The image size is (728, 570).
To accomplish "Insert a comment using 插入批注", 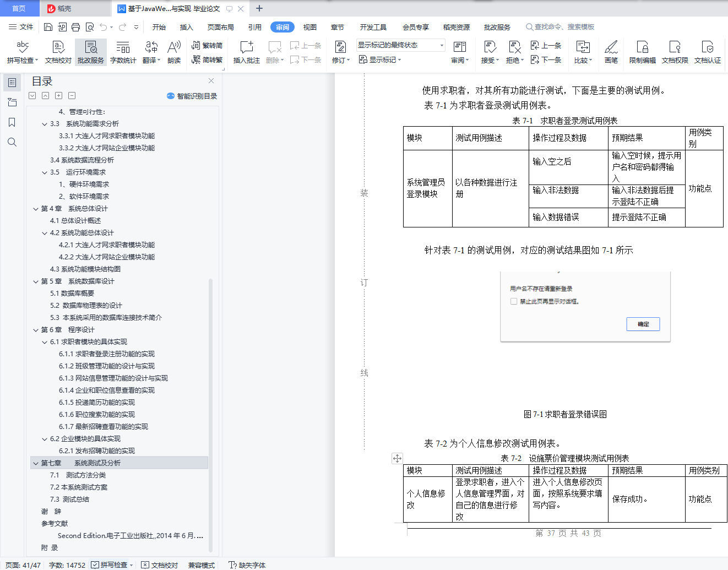I will [247, 52].
